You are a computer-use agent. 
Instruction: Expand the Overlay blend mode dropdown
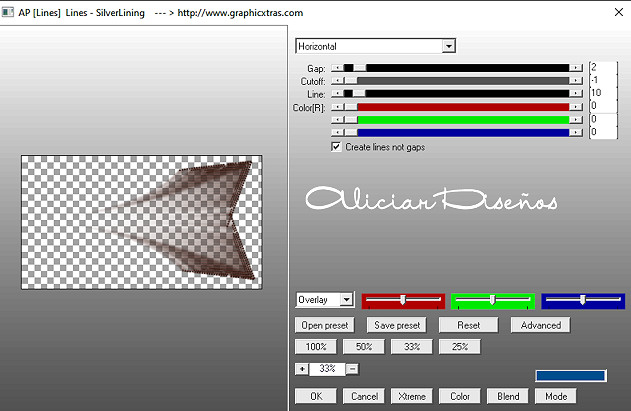pos(346,300)
